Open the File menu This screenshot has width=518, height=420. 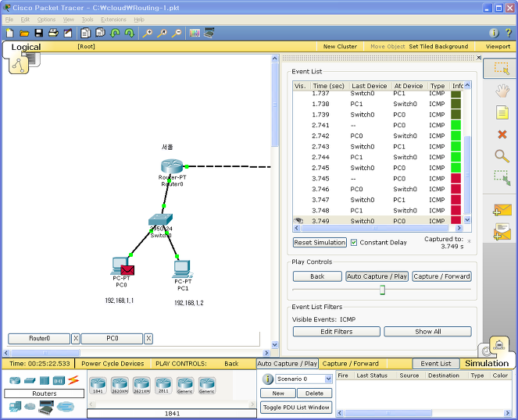9,20
